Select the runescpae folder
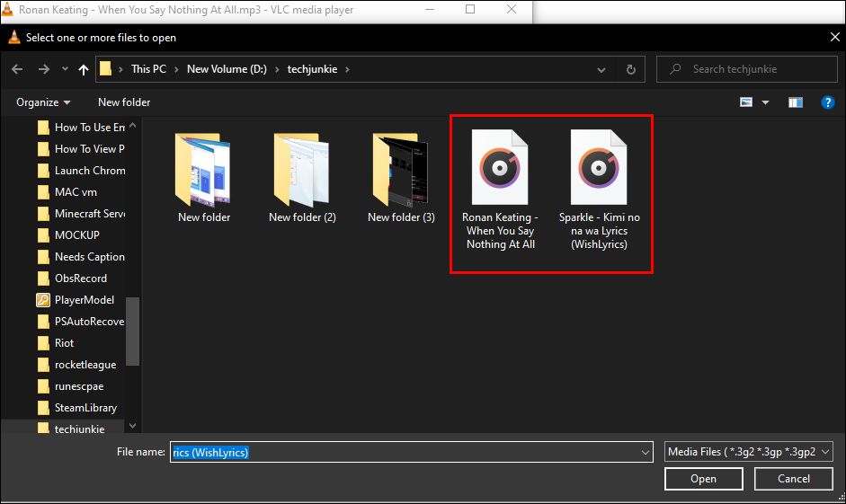The width and height of the screenshot is (846, 504). [x=70, y=386]
